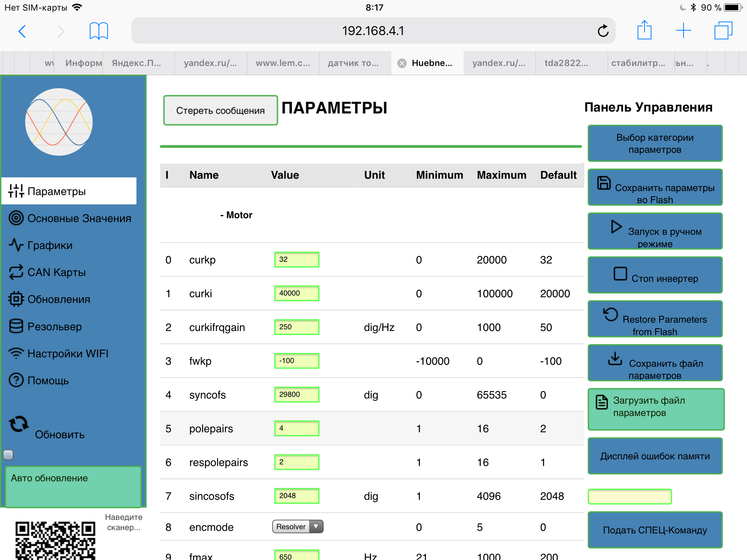Image resolution: width=747 pixels, height=560 pixels.
Task: Reload page with the circular arrow
Action: click(603, 31)
